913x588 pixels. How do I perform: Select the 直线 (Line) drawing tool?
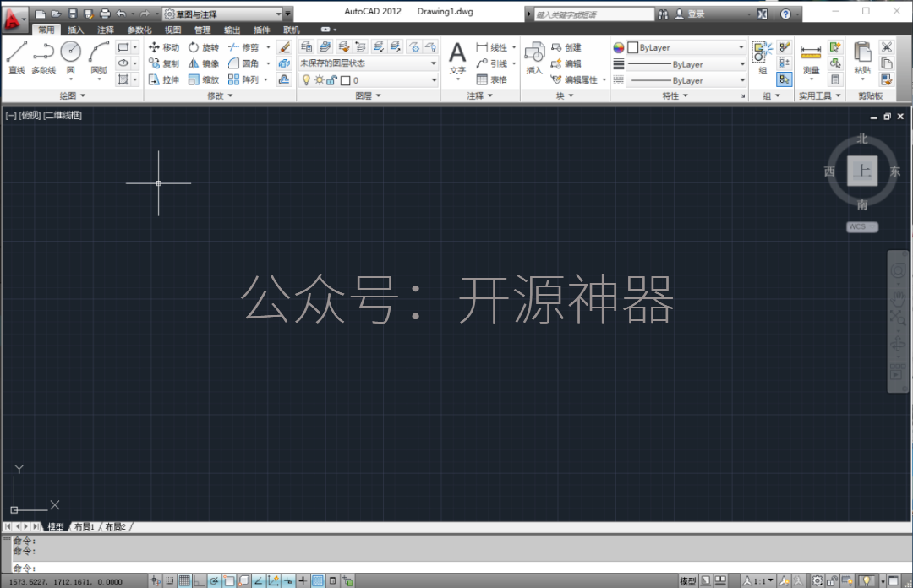pos(16,57)
